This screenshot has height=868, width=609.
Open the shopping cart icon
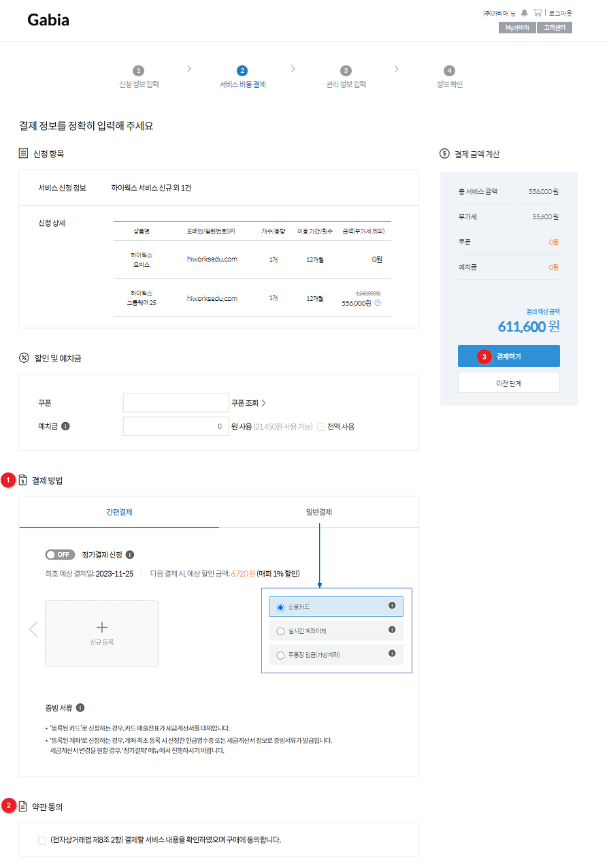[538, 13]
